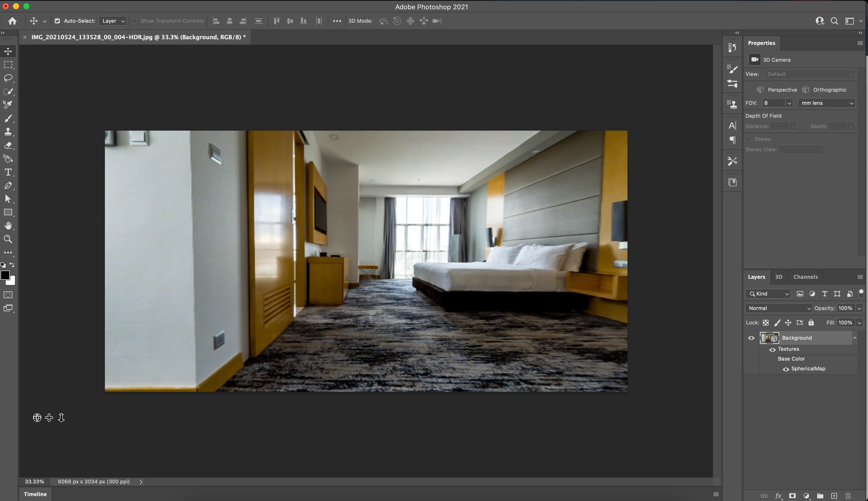
Task: Click the Photoshop home icon
Action: click(12, 21)
